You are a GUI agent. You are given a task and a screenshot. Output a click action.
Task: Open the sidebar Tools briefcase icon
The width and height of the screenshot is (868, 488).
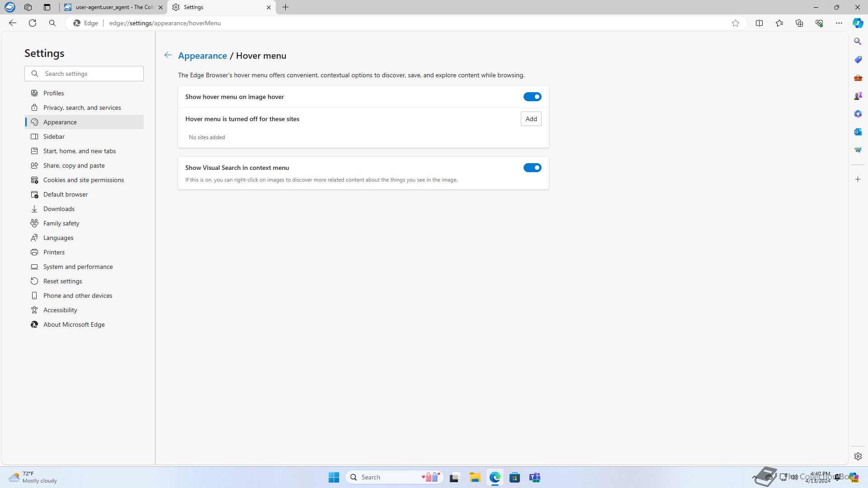(858, 78)
